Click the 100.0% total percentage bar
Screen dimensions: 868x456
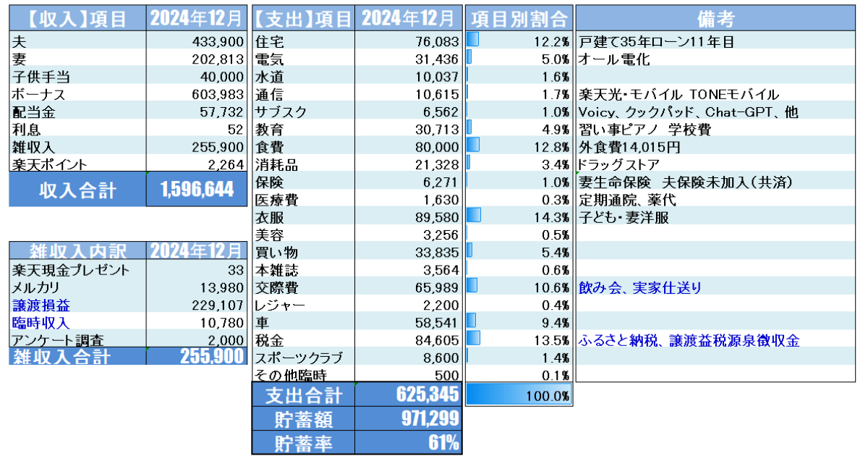pyautogui.click(x=518, y=394)
